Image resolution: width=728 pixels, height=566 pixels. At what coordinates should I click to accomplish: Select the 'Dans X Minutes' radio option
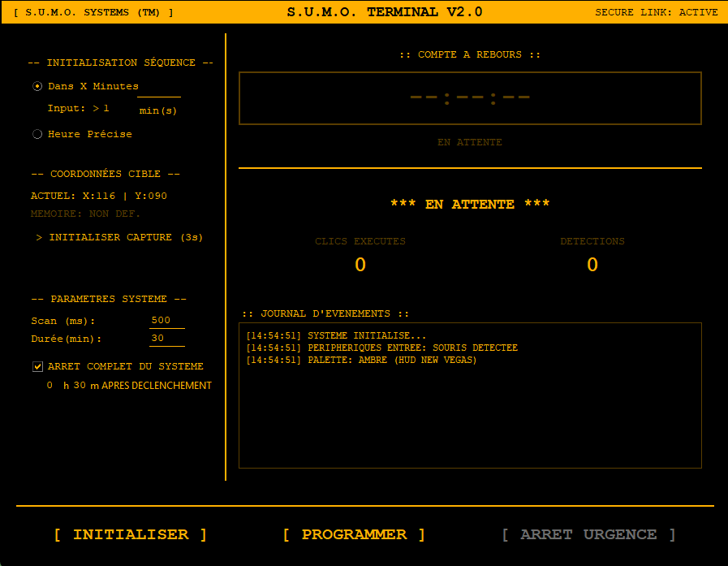pyautogui.click(x=37, y=86)
